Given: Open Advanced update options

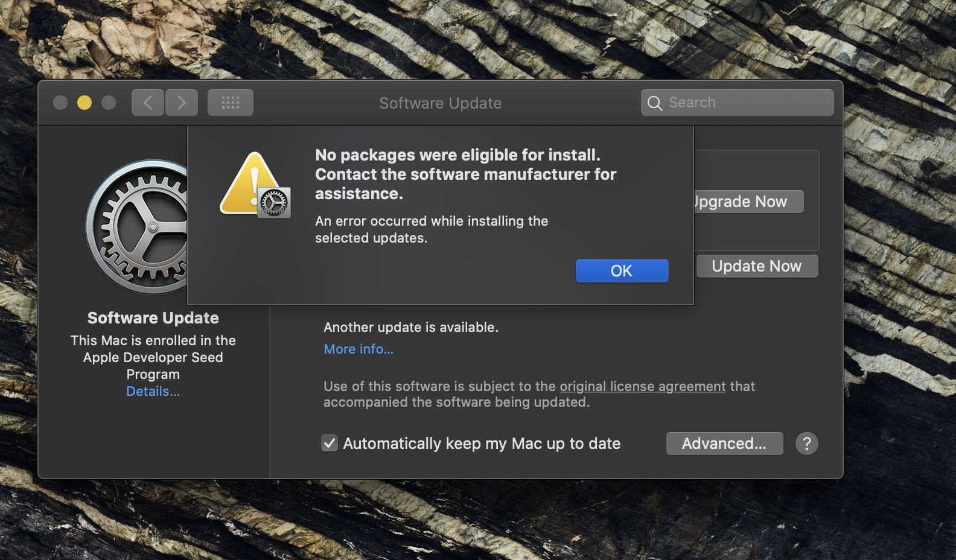Looking at the screenshot, I should tap(724, 444).
